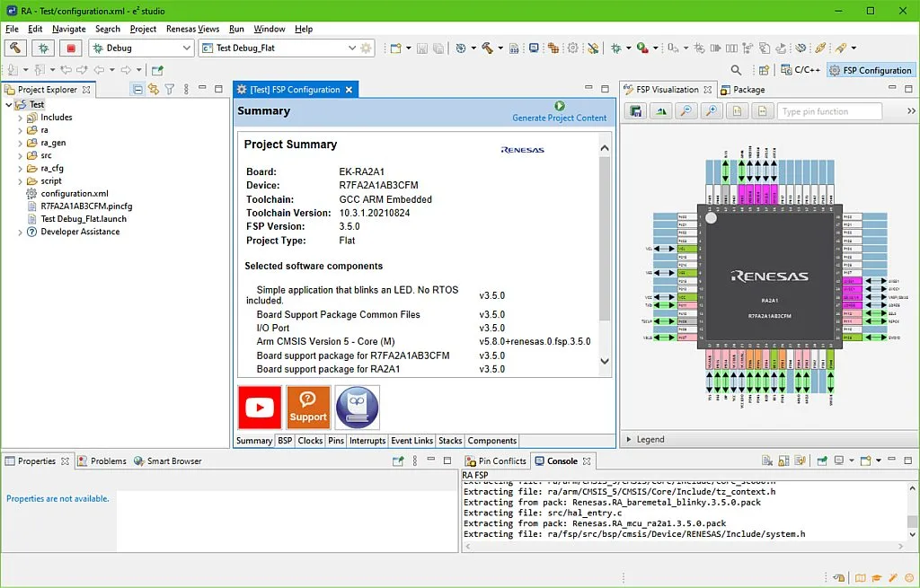Select the Build hammer icon
Image resolution: width=920 pixels, height=588 pixels.
click(14, 48)
